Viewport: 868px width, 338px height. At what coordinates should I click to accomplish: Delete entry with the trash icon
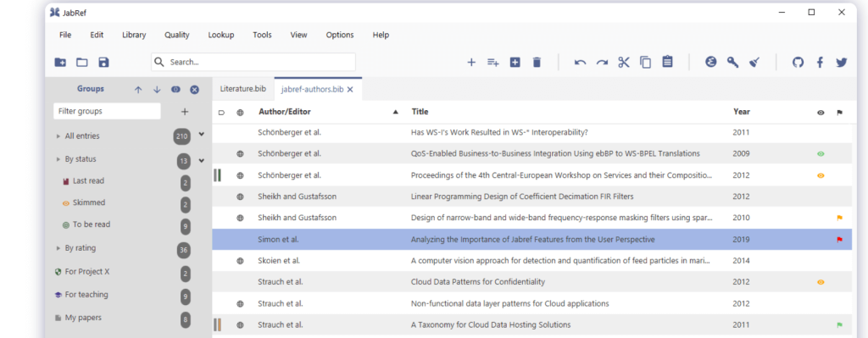[x=537, y=63]
